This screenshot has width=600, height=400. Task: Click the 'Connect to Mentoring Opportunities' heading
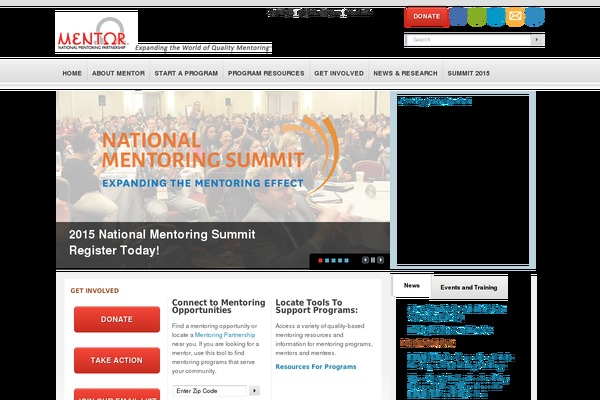(x=218, y=306)
